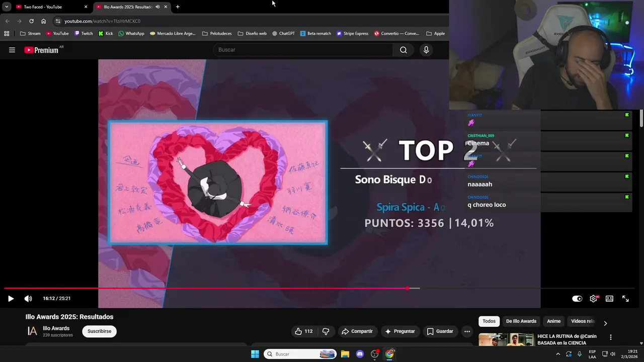Open the HICE LA RUTINA video thumbnail

click(x=506, y=340)
